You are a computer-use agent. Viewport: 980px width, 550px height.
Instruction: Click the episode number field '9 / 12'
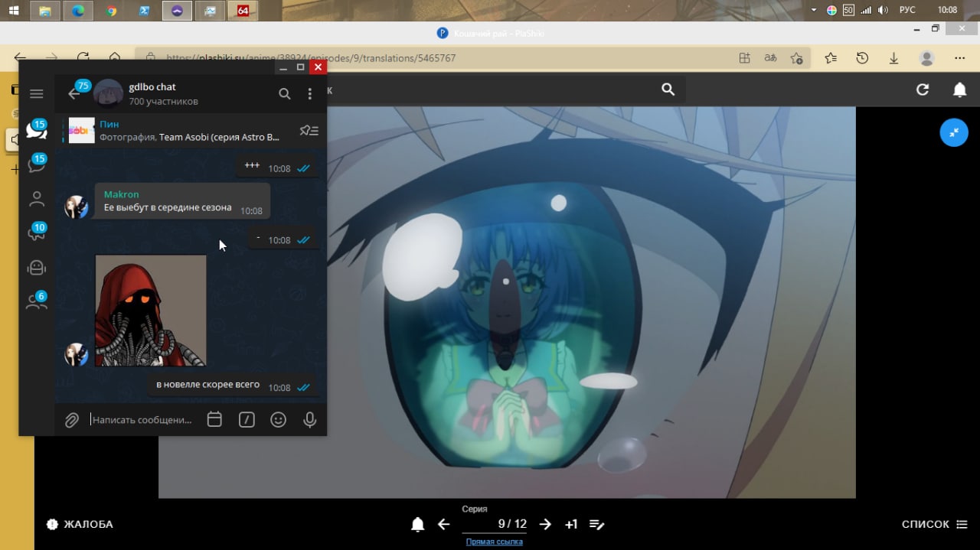coord(495,524)
